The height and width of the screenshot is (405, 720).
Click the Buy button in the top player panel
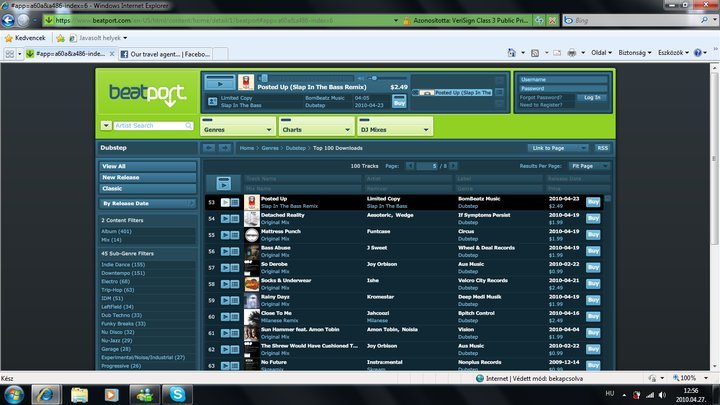click(x=399, y=101)
